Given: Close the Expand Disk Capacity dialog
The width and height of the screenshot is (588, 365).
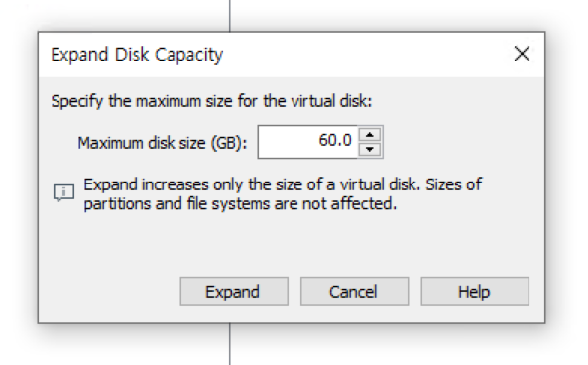Looking at the screenshot, I should coord(522,54).
